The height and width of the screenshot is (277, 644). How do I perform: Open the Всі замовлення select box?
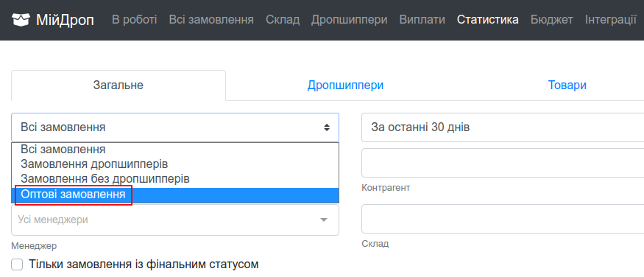pos(175,127)
